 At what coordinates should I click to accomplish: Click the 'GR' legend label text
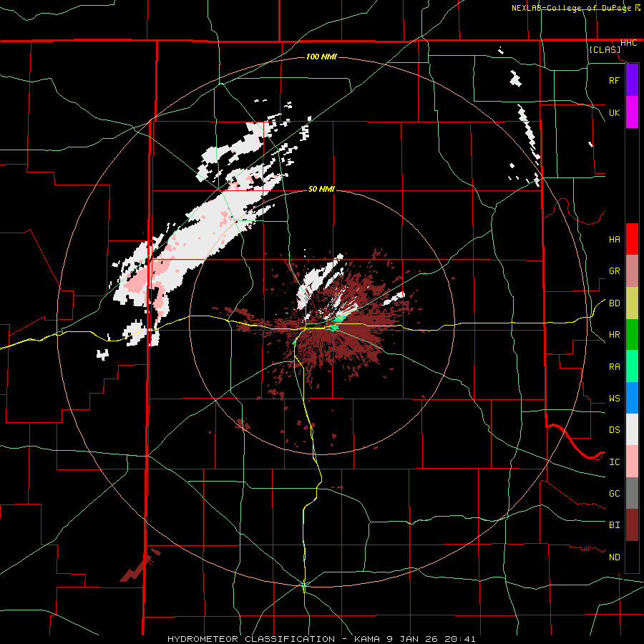click(x=614, y=271)
